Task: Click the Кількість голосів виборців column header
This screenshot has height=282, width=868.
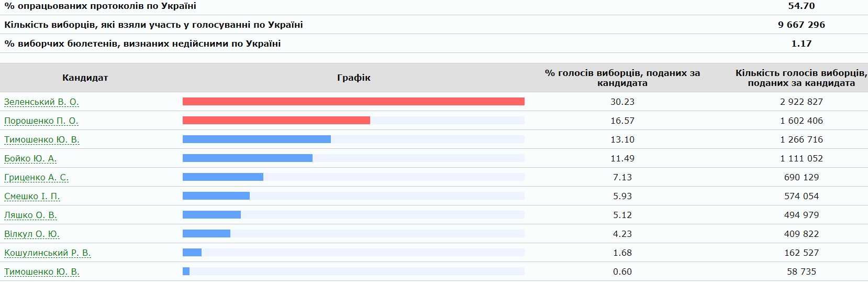Action: click(x=801, y=78)
